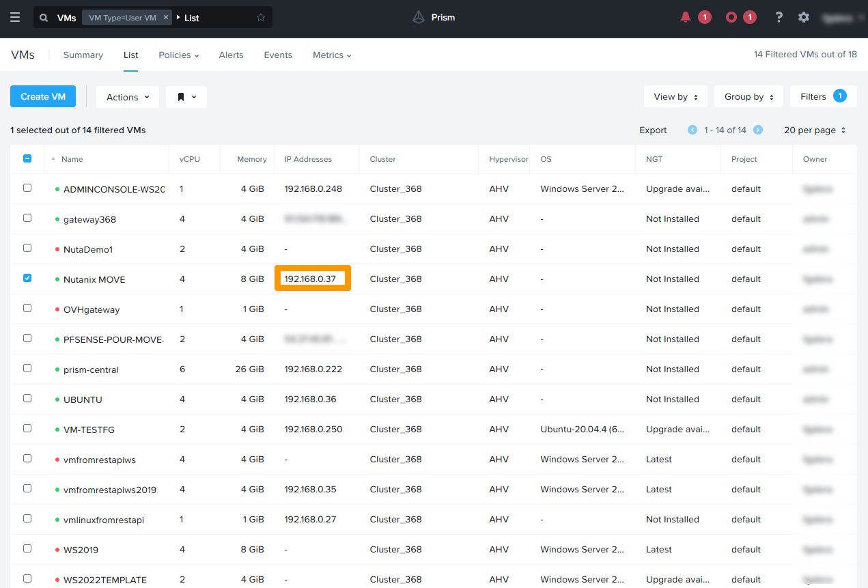Open the Alerts tab

pos(231,55)
